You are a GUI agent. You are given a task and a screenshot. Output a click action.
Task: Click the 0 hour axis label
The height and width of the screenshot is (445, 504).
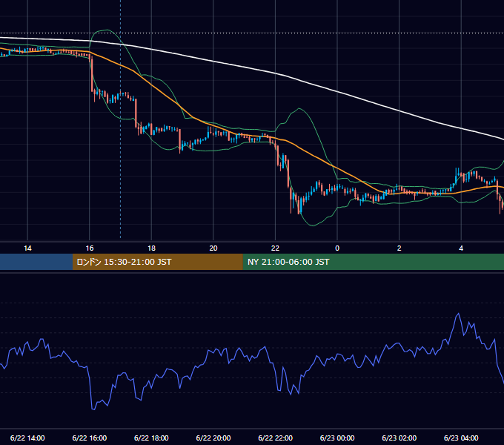click(337, 248)
